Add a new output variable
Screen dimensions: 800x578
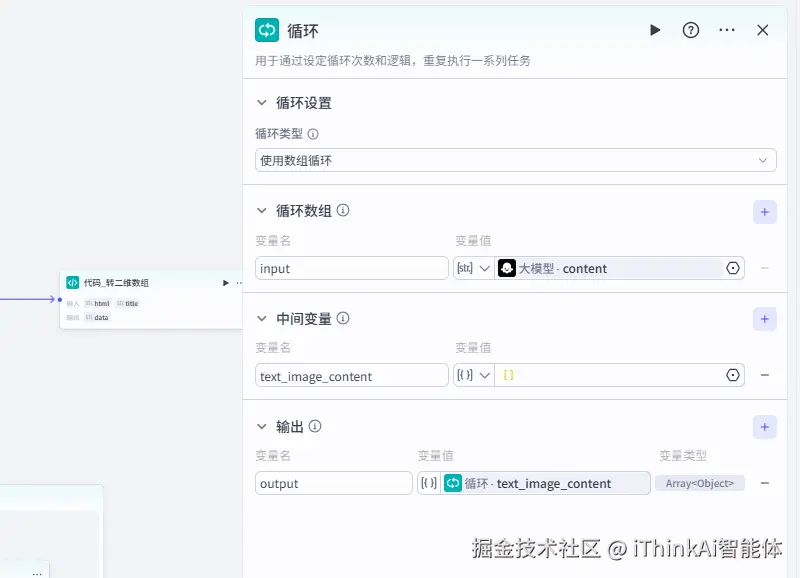(764, 427)
